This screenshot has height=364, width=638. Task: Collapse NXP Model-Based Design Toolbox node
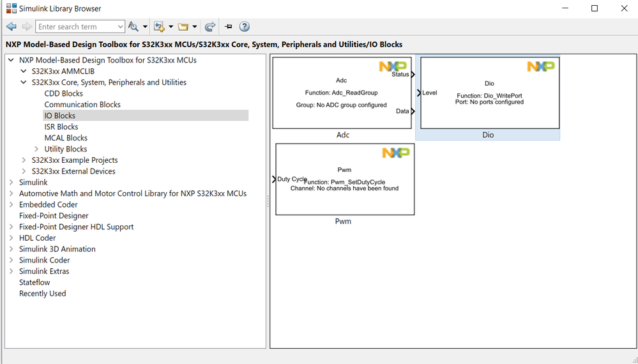[x=11, y=60]
